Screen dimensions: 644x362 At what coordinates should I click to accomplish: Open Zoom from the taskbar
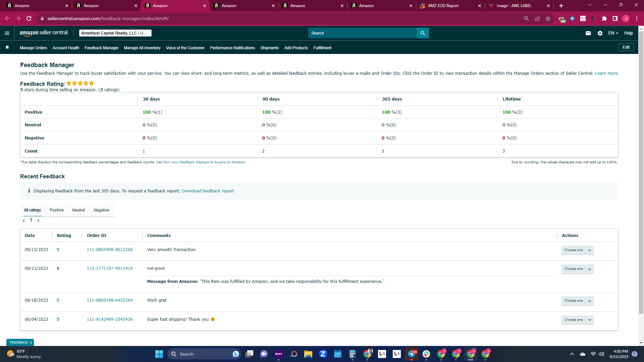pyautogui.click(x=323, y=354)
